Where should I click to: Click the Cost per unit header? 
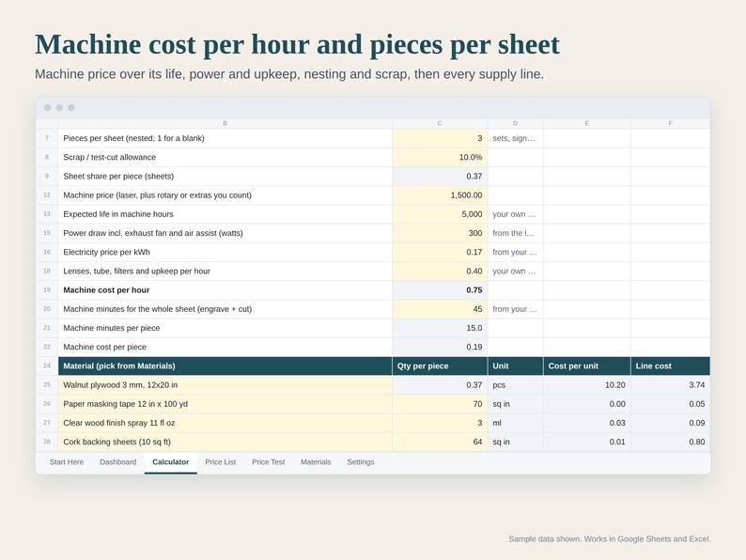pyautogui.click(x=586, y=366)
